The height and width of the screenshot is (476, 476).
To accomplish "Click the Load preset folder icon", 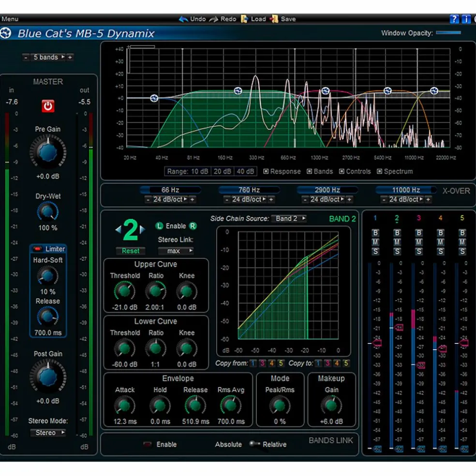I will (x=244, y=19).
